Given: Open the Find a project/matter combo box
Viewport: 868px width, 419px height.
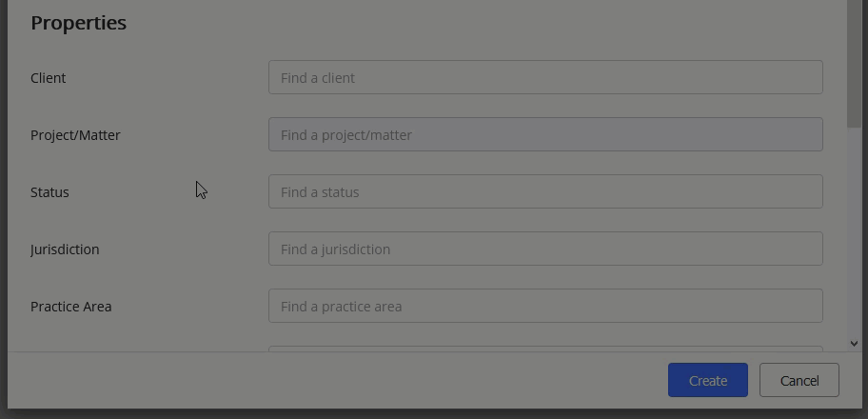Looking at the screenshot, I should tap(545, 135).
